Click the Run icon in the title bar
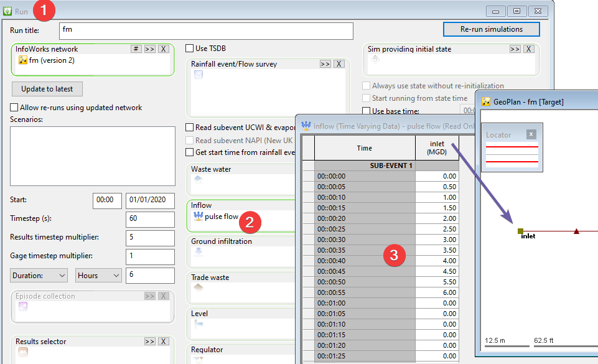The image size is (598, 364). tap(7, 11)
